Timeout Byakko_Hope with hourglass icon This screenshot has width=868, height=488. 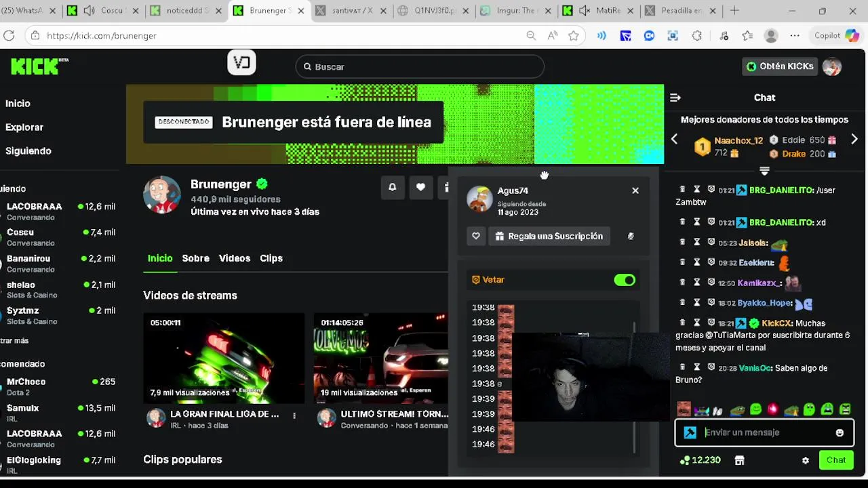(x=696, y=302)
